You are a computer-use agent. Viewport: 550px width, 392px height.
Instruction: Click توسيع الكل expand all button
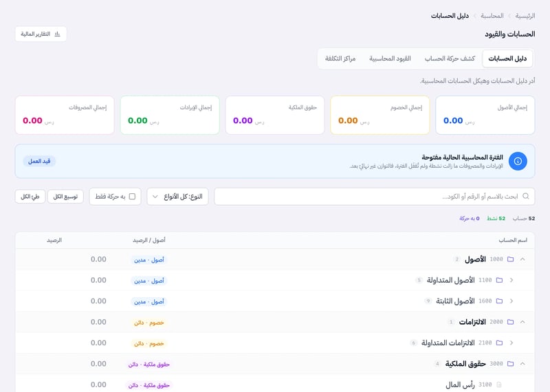(x=65, y=197)
